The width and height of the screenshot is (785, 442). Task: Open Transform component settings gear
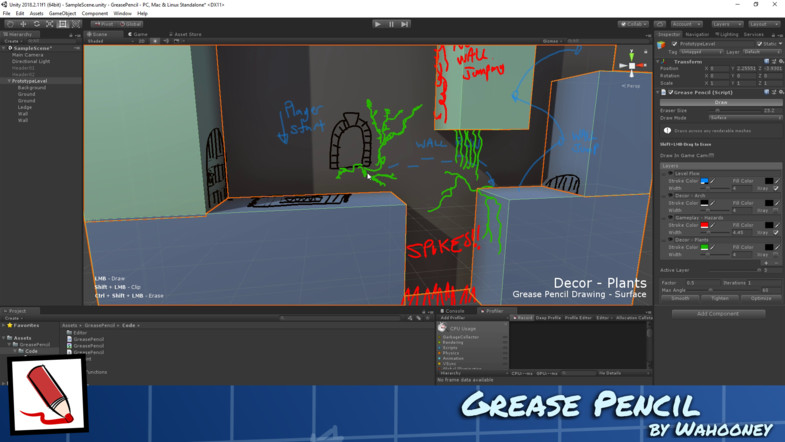781,62
